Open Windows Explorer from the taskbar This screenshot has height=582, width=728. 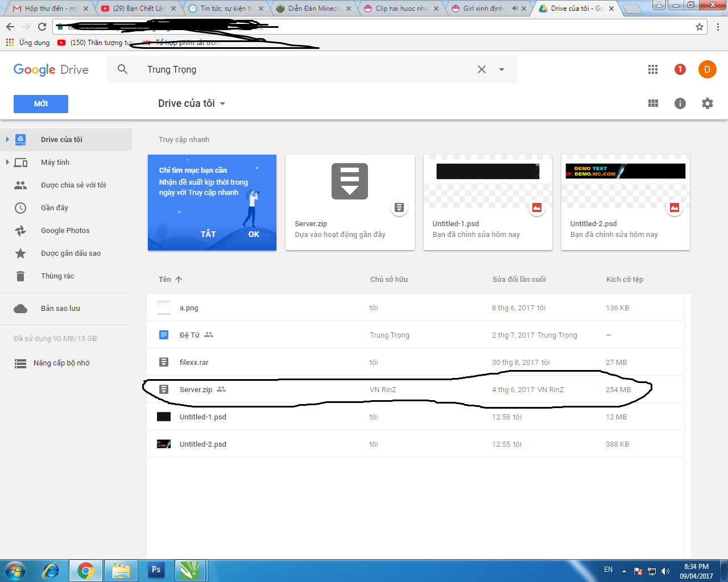(x=121, y=571)
